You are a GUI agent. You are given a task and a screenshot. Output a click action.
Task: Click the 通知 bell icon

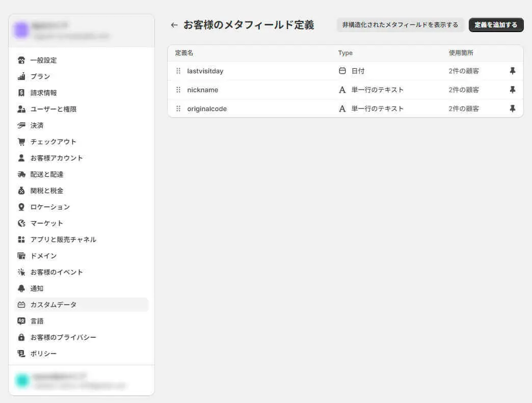coord(21,288)
